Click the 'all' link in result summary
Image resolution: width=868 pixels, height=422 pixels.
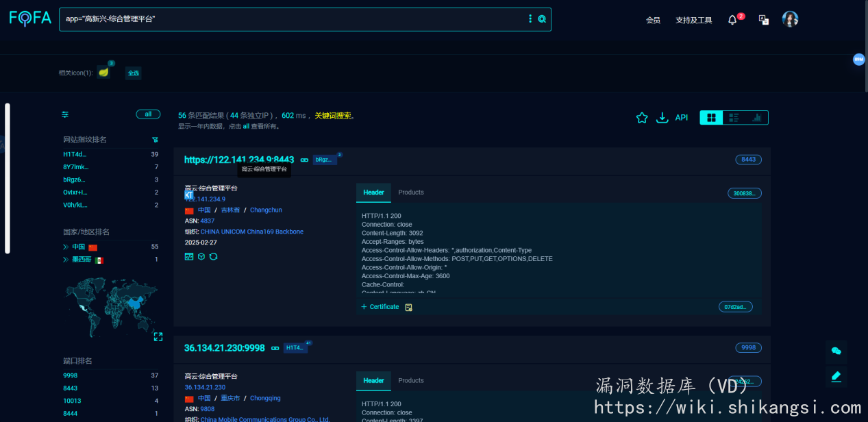[x=246, y=127]
